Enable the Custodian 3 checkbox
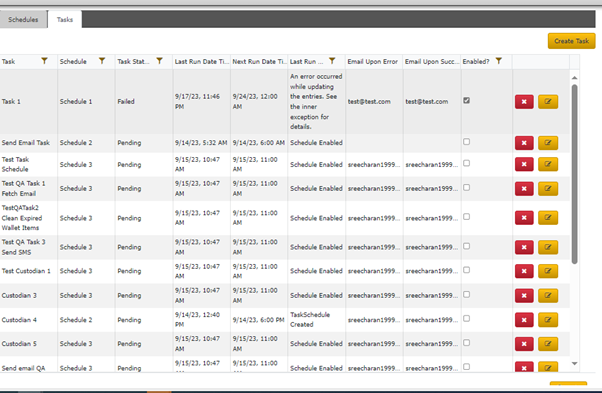The image size is (602, 393). (466, 294)
